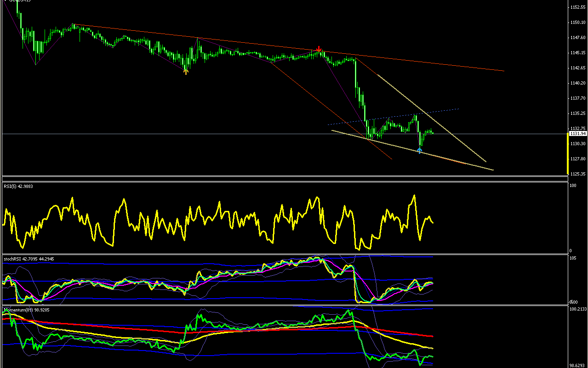
Task: Click the Momentum(89) 98.9285 label
Action: click(27, 310)
